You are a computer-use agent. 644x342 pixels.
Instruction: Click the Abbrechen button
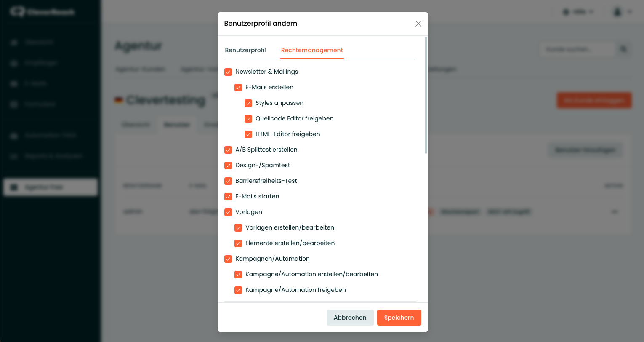350,318
